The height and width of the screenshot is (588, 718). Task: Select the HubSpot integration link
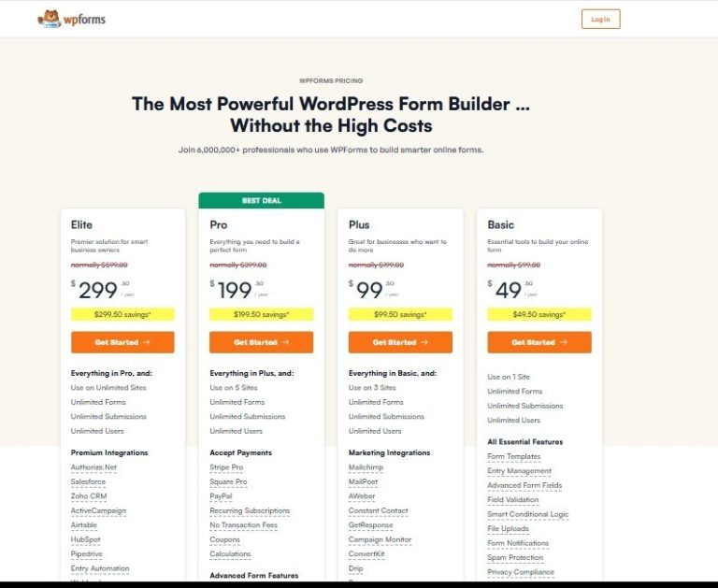point(85,539)
